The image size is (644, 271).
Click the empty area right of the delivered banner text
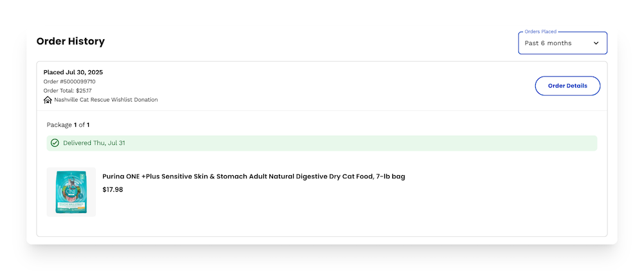pos(386,143)
